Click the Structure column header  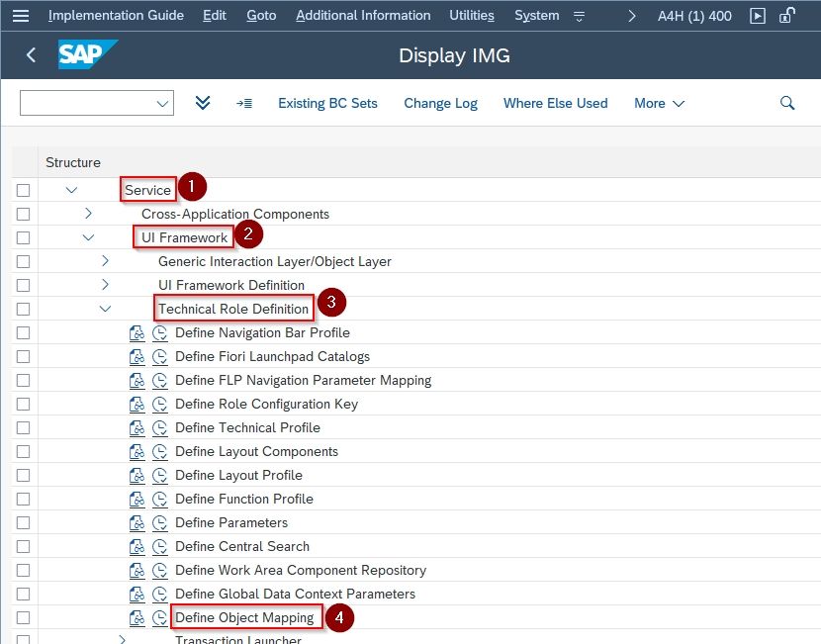73,163
